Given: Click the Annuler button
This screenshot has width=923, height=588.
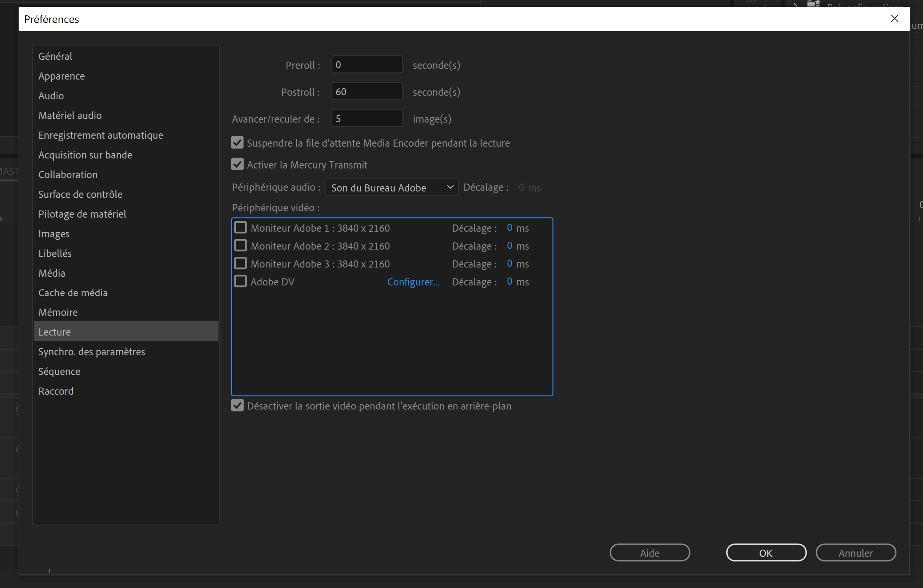Looking at the screenshot, I should point(856,553).
